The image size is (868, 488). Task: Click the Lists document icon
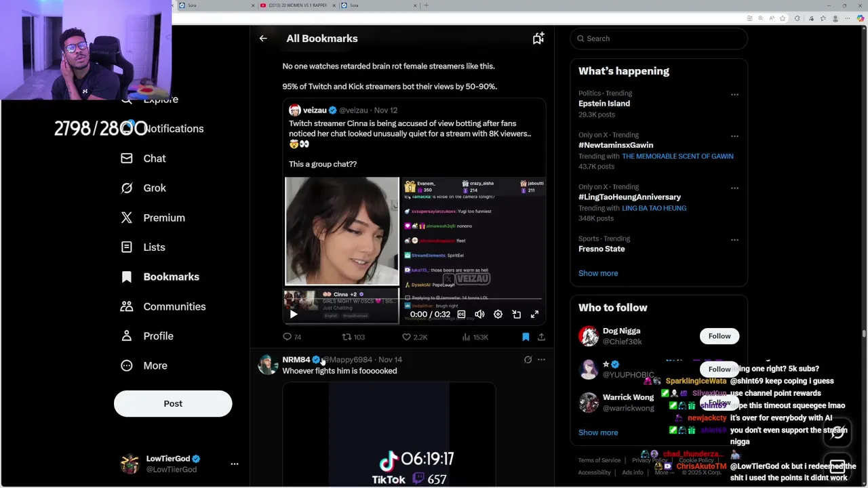point(127,247)
